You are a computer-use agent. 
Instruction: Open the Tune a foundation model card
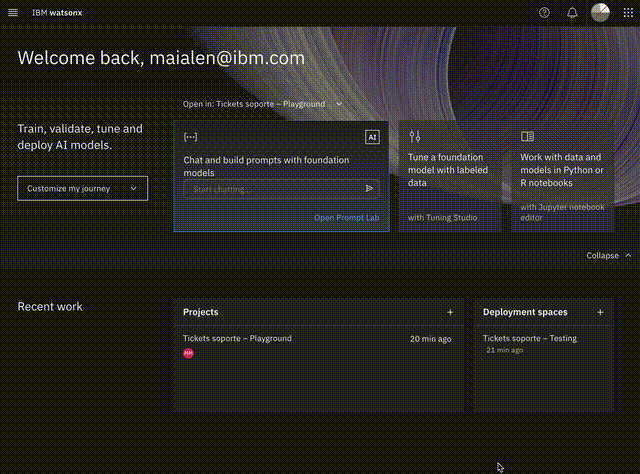pyautogui.click(x=450, y=176)
